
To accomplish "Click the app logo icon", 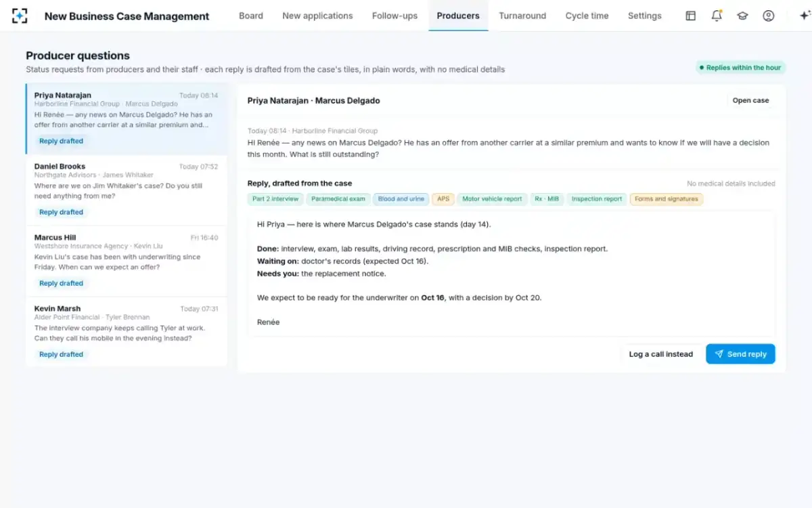I will pyautogui.click(x=20, y=16).
